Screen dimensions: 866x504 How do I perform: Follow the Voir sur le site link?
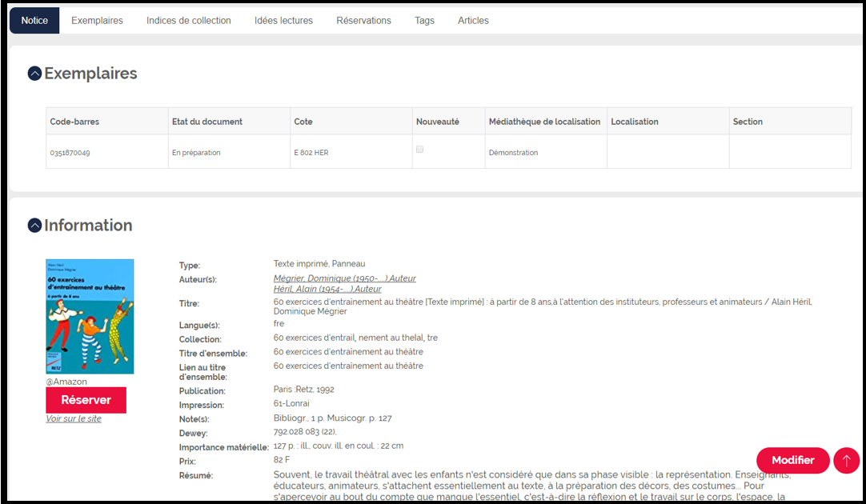[x=74, y=418]
